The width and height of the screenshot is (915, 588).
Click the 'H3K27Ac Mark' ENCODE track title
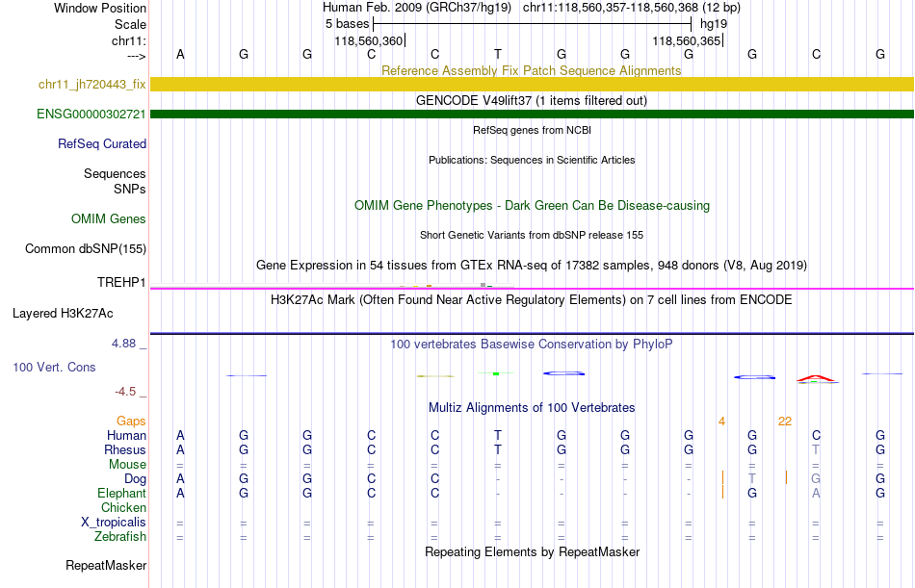coord(531,300)
